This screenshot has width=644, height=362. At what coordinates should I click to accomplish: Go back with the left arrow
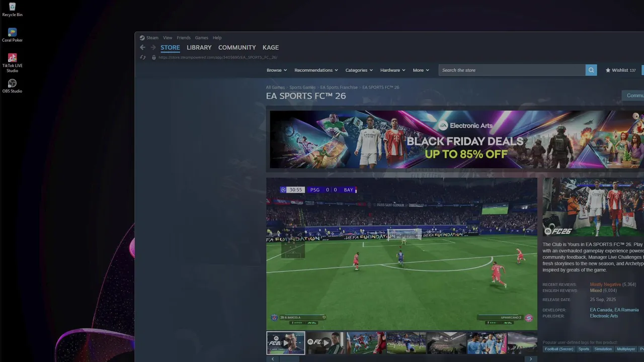pyautogui.click(x=142, y=47)
